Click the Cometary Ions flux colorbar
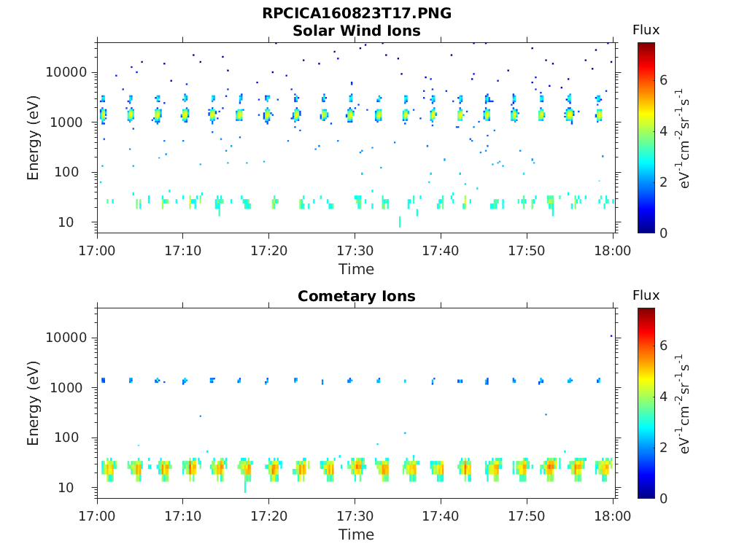747x560 pixels. tap(646, 402)
